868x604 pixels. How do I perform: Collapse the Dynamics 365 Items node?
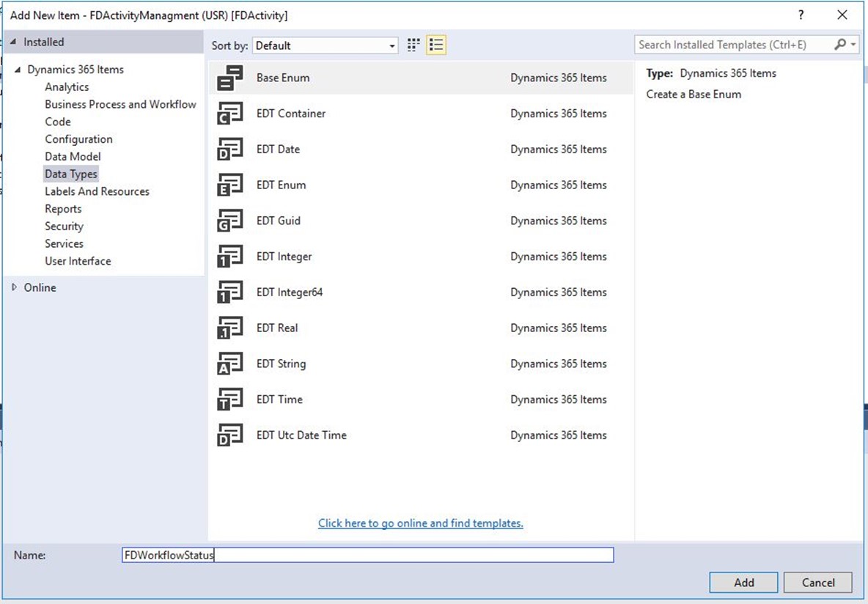coord(18,70)
